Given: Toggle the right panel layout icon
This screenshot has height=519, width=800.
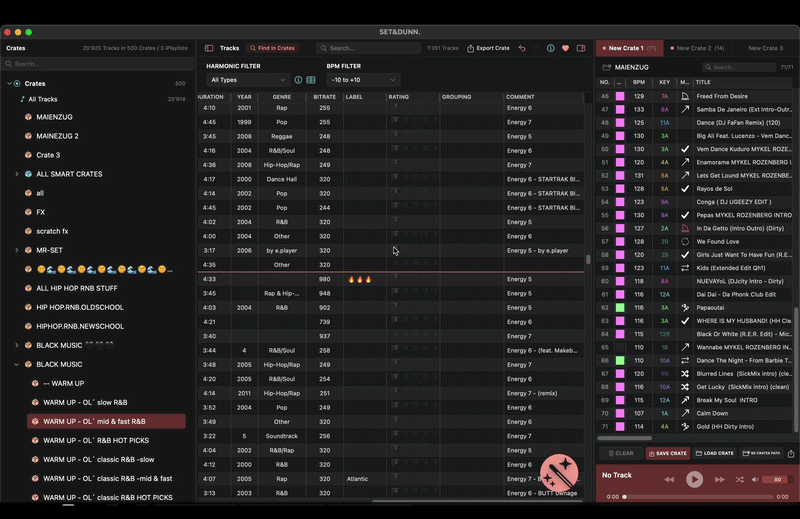Looking at the screenshot, I should (x=581, y=48).
